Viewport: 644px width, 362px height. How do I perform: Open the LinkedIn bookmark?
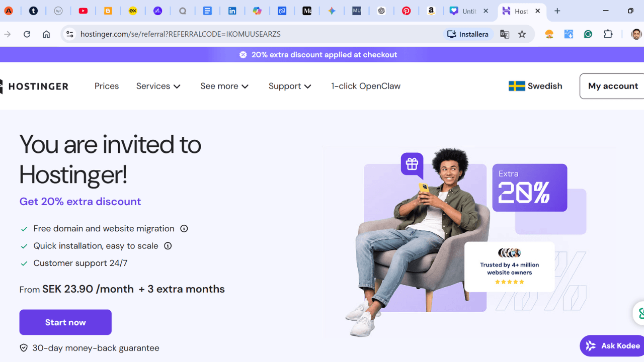tap(232, 11)
